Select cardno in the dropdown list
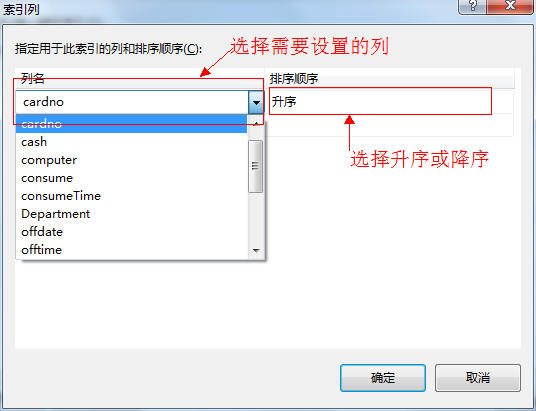The height and width of the screenshot is (411, 536). [x=132, y=123]
